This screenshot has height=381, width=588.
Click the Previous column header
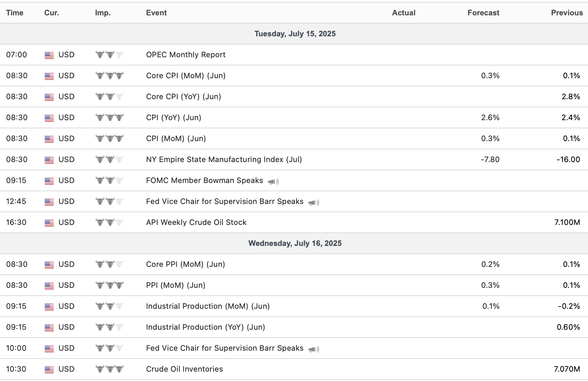tap(567, 13)
